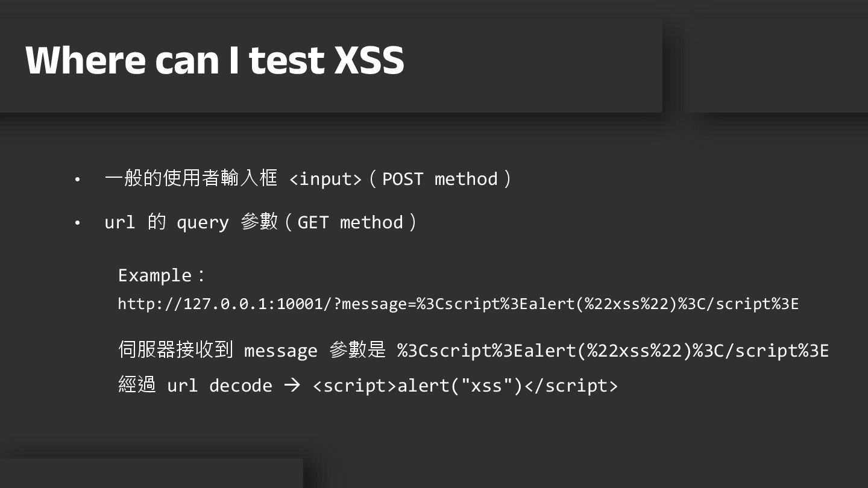Click the 'GET method' text
868x488 pixels.
click(x=350, y=222)
